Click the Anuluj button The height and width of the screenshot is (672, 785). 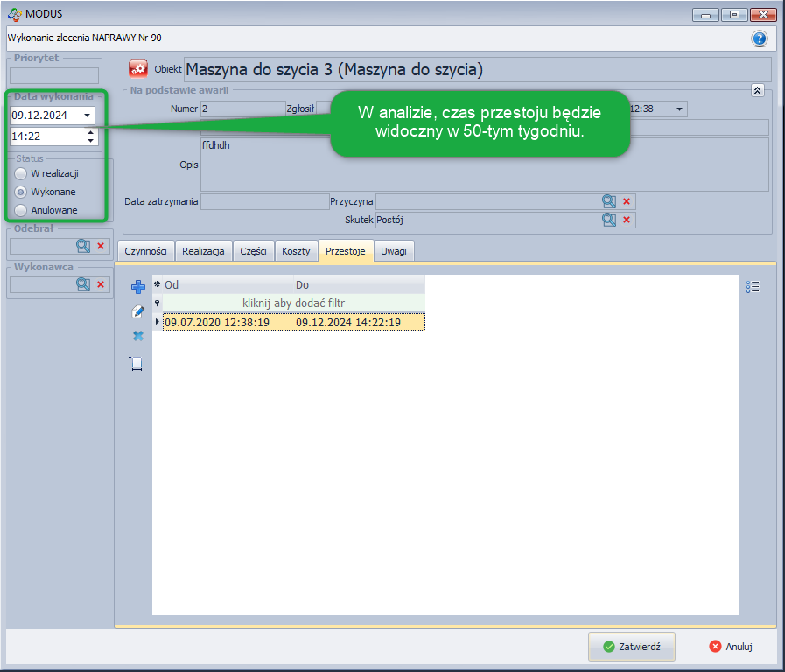coord(731,647)
